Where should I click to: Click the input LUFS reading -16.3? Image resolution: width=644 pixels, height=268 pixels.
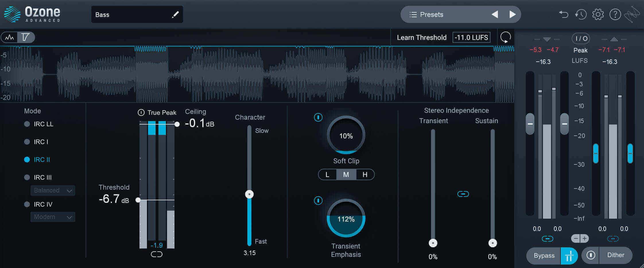tap(543, 62)
